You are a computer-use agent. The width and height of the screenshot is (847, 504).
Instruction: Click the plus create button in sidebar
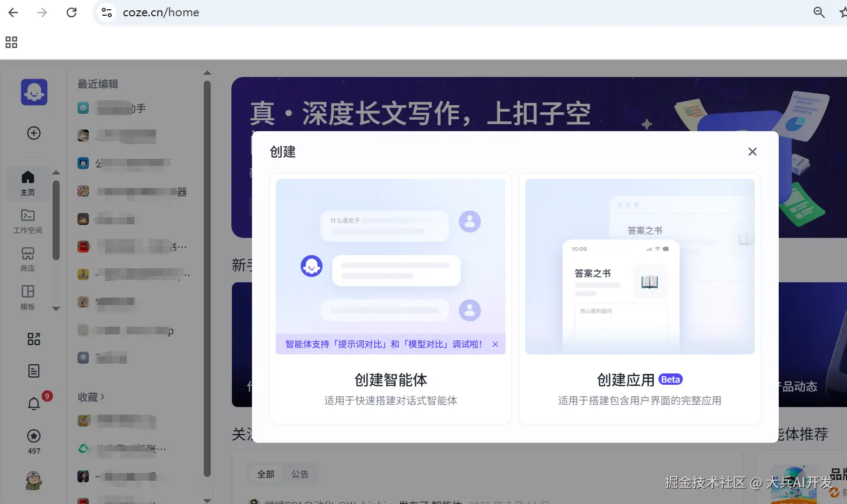click(x=34, y=133)
